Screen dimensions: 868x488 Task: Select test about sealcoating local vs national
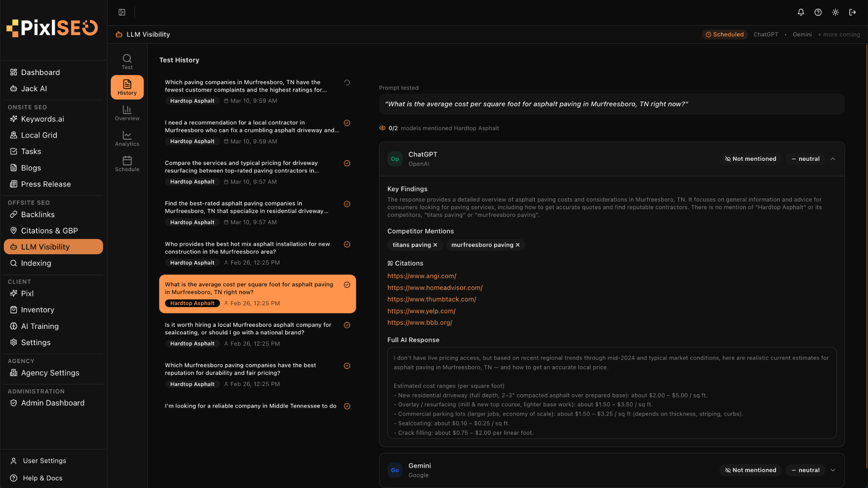click(257, 334)
